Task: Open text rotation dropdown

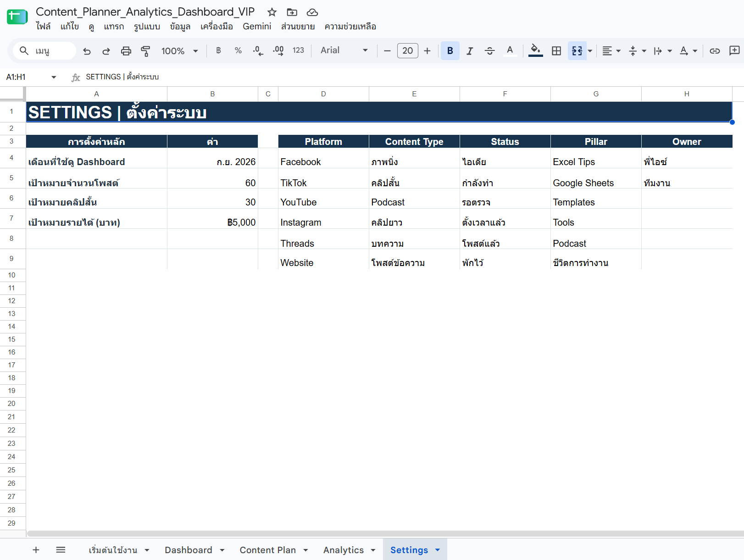Action: (688, 51)
